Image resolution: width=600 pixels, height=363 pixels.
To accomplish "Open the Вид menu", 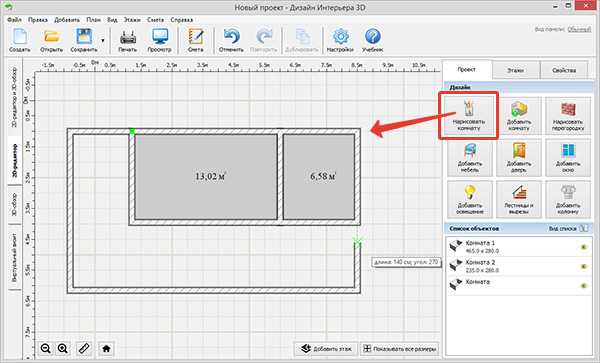I will (x=112, y=20).
